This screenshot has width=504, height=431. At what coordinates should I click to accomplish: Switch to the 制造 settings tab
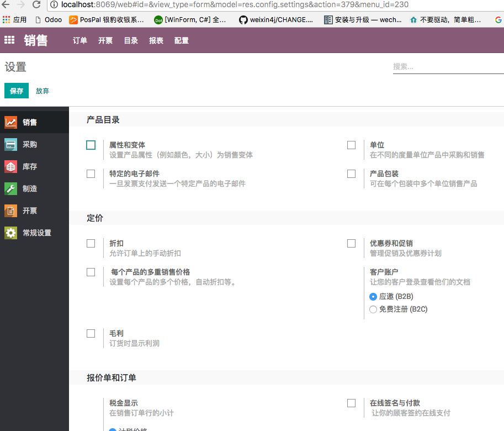tap(34, 188)
